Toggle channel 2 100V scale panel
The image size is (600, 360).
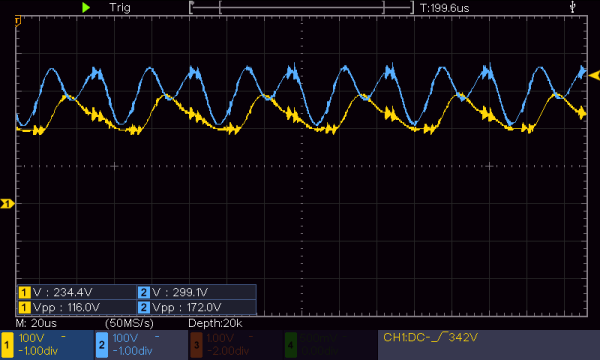(141, 345)
